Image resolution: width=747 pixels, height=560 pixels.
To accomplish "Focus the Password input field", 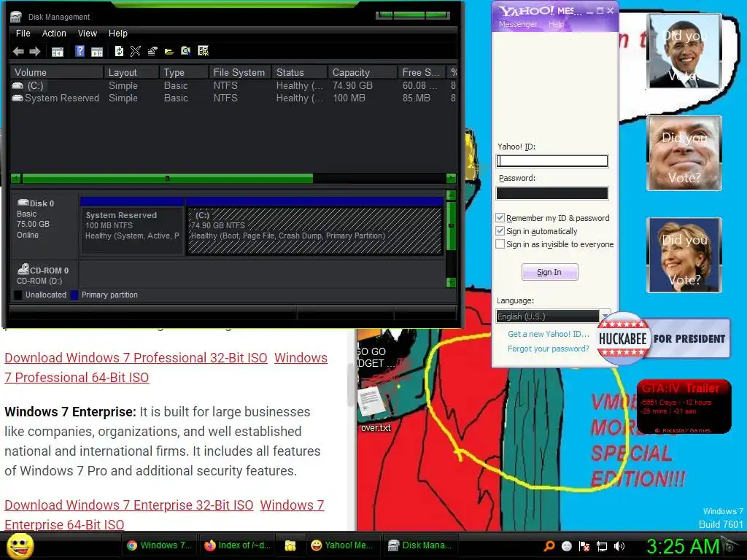I will 552,192.
